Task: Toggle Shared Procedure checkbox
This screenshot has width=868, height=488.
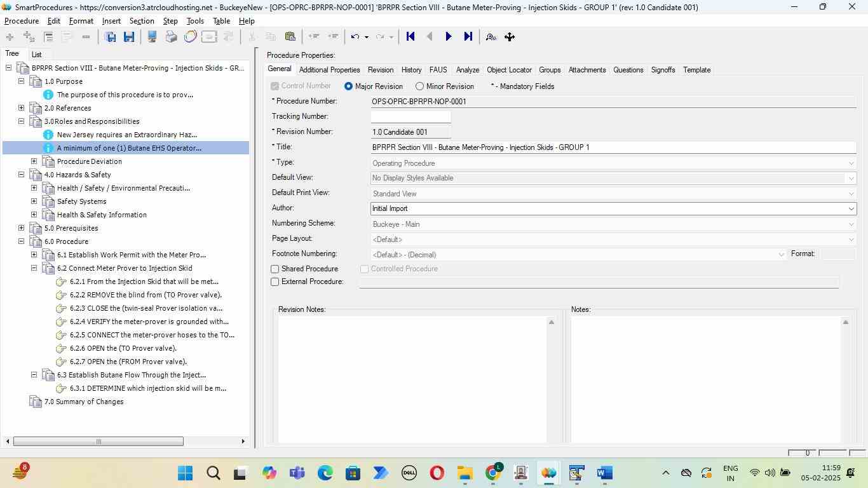Action: tap(275, 269)
